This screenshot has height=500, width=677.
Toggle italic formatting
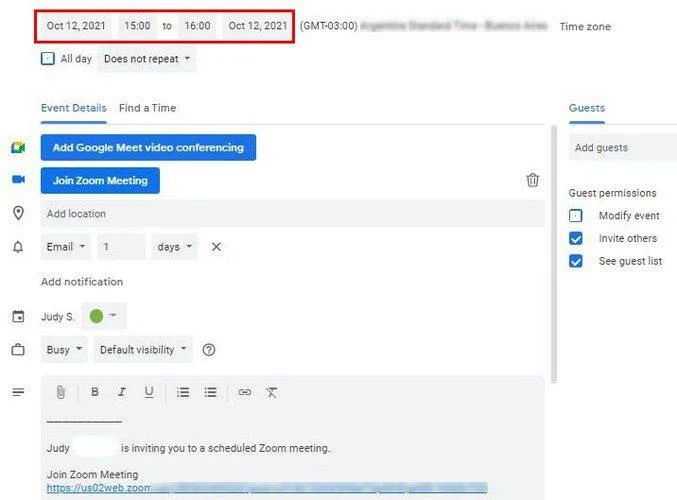(122, 392)
